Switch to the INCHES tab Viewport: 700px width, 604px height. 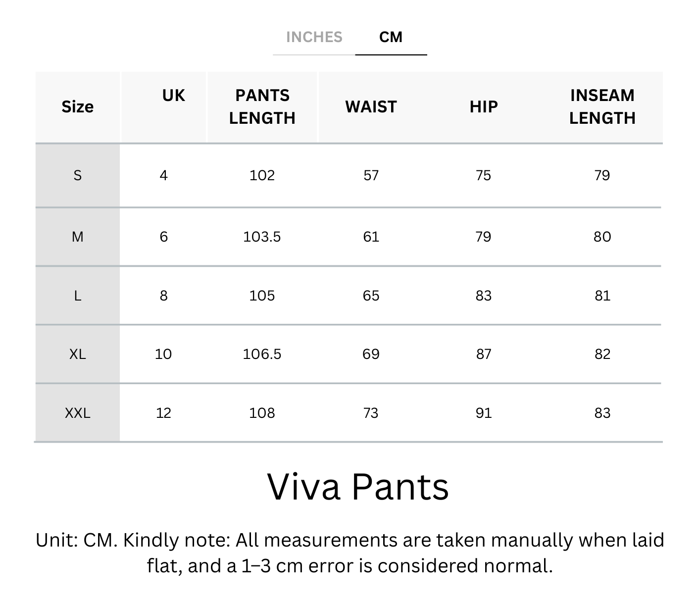tap(314, 37)
